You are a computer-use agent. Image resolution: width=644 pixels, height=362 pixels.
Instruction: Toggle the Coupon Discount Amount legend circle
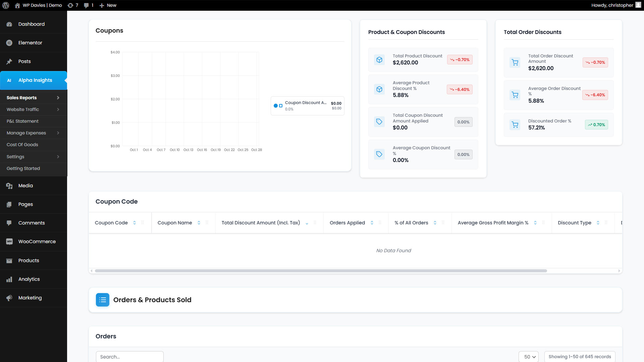pyautogui.click(x=276, y=106)
